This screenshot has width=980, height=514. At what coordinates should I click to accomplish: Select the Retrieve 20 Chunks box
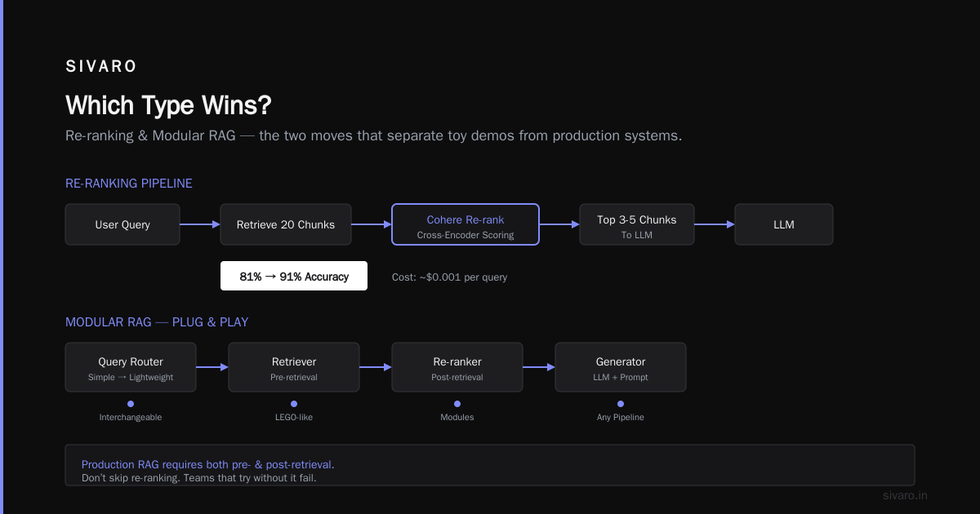(286, 224)
